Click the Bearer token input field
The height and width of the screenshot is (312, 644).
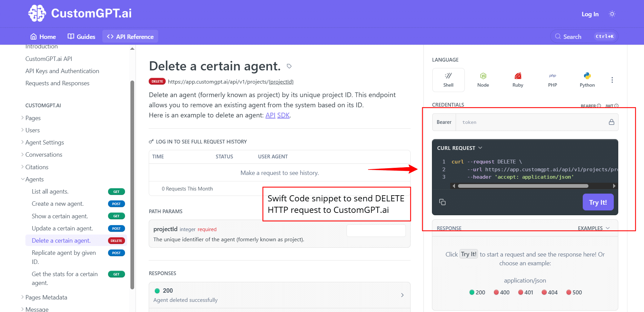point(532,122)
